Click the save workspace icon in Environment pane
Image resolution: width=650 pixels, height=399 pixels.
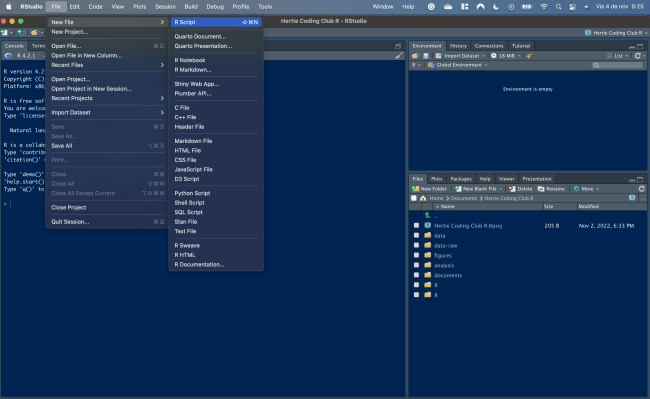pyautogui.click(x=425, y=56)
